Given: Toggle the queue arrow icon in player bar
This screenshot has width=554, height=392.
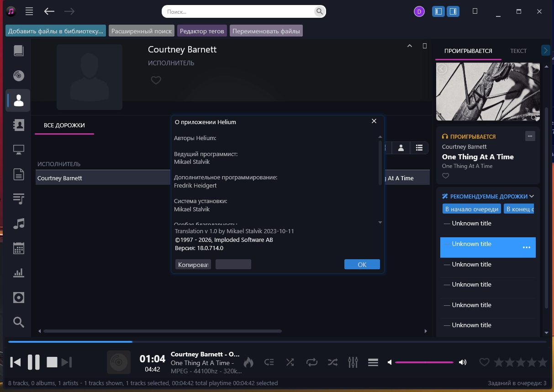Looking at the screenshot, I should pos(269,362).
